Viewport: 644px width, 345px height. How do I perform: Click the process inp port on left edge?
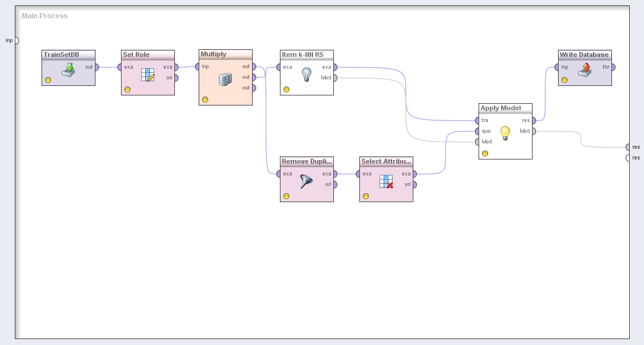(16, 40)
